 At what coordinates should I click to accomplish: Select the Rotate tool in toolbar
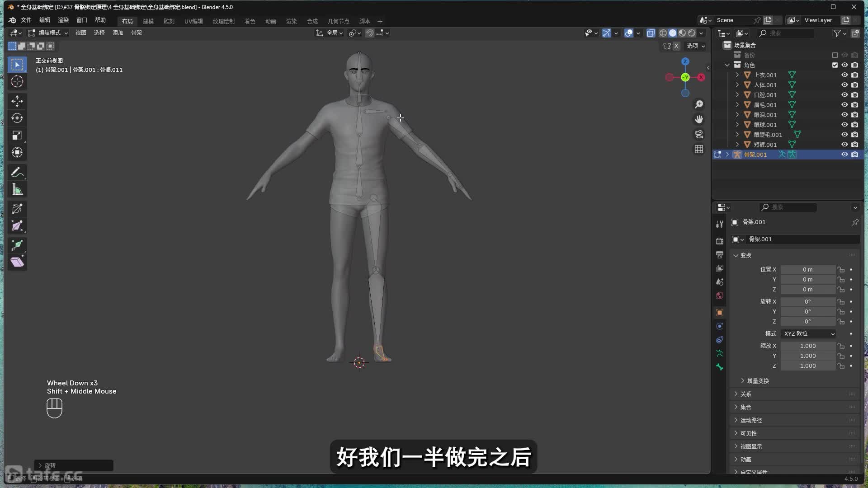(17, 118)
